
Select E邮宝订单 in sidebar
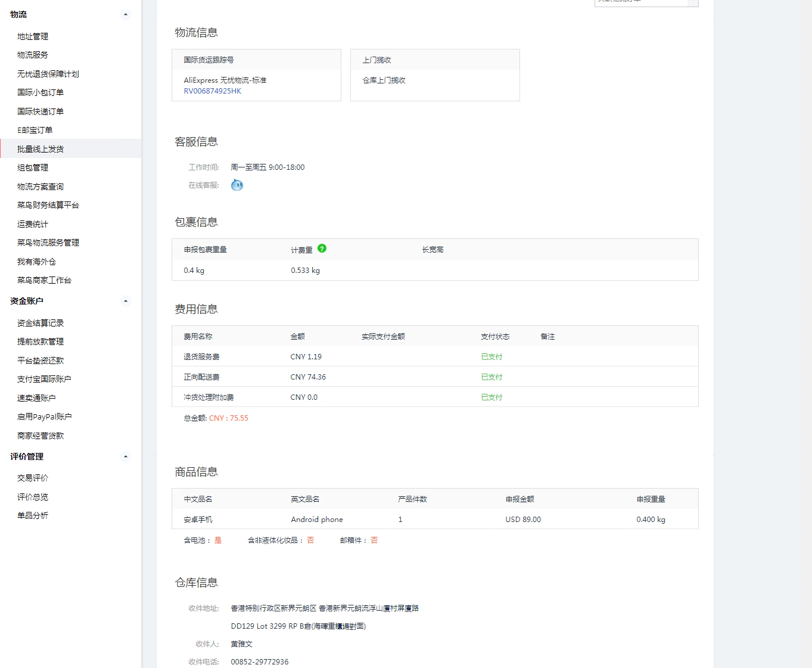point(35,130)
